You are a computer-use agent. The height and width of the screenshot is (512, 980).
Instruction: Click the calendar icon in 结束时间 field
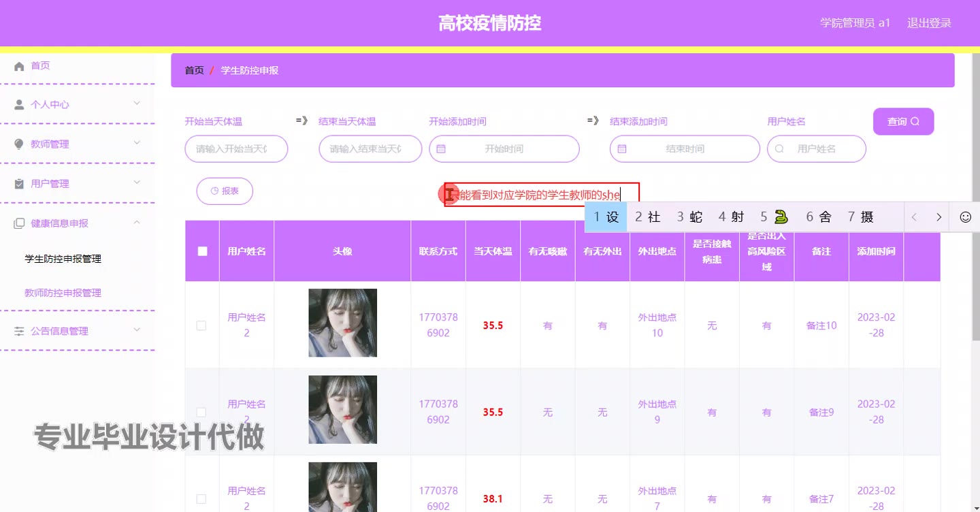[x=622, y=148]
